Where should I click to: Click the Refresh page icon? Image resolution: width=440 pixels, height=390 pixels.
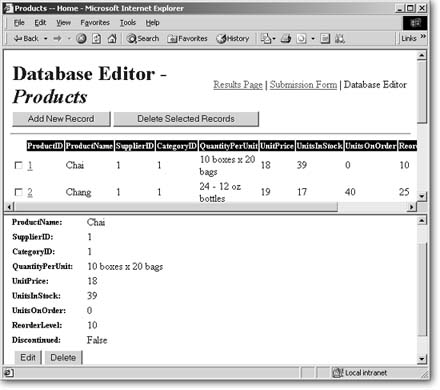(x=96, y=39)
